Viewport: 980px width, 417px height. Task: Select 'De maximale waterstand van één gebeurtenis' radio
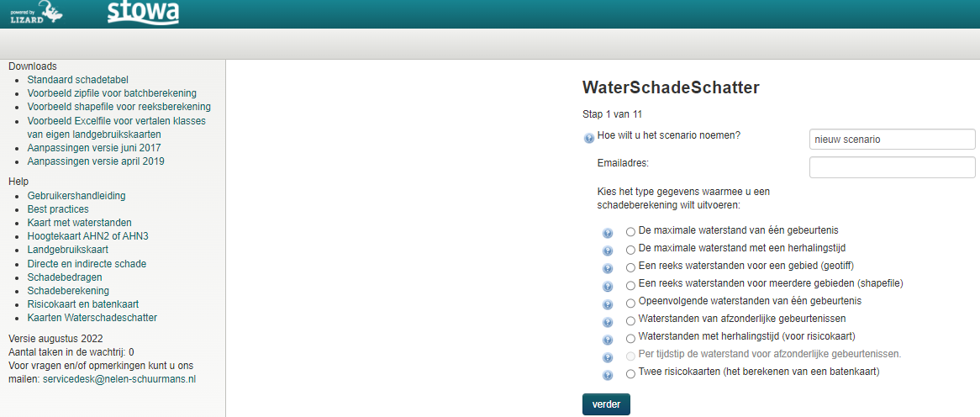(x=630, y=232)
